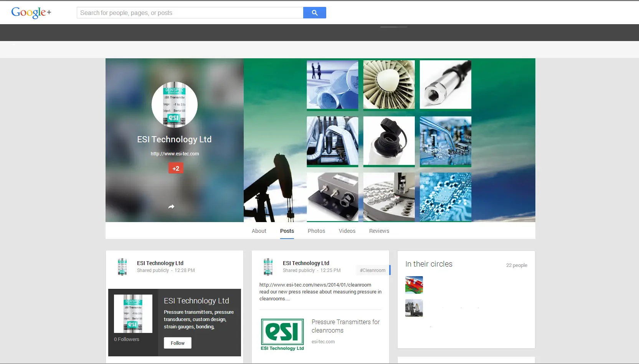Click the Follow button
Viewport: 639px width, 364px height.
(177, 343)
